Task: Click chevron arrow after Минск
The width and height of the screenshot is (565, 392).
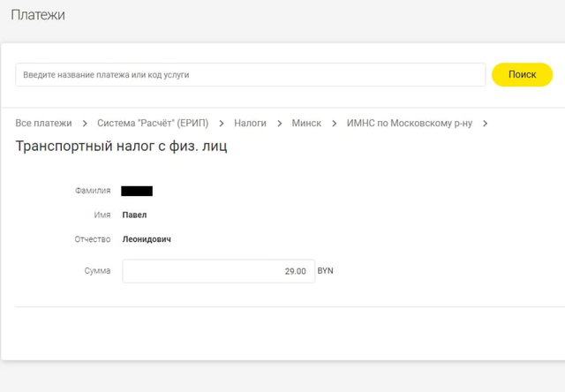Action: pos(334,124)
